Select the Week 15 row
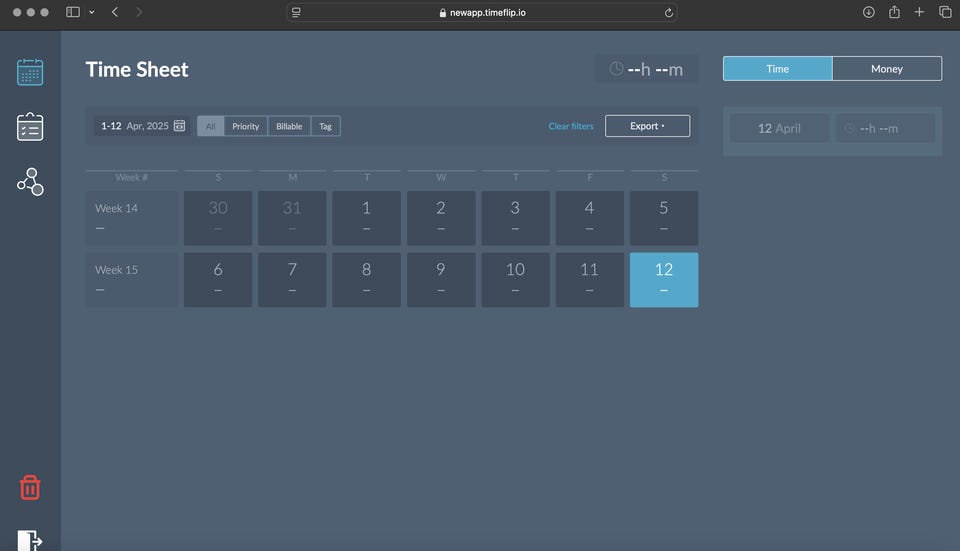960x551 pixels. [132, 280]
